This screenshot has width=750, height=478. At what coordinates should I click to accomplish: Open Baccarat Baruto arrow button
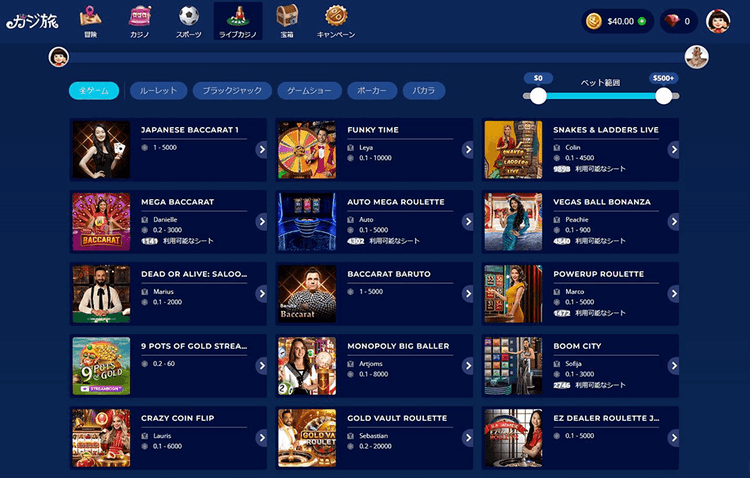[468, 293]
